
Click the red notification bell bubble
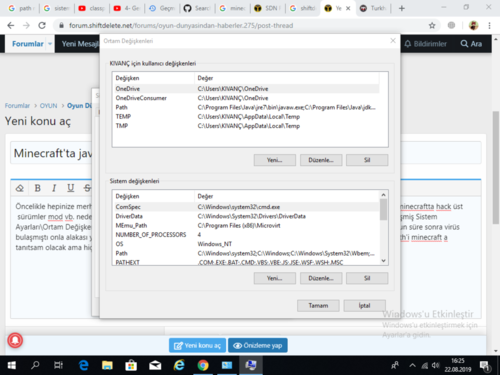(x=15, y=340)
